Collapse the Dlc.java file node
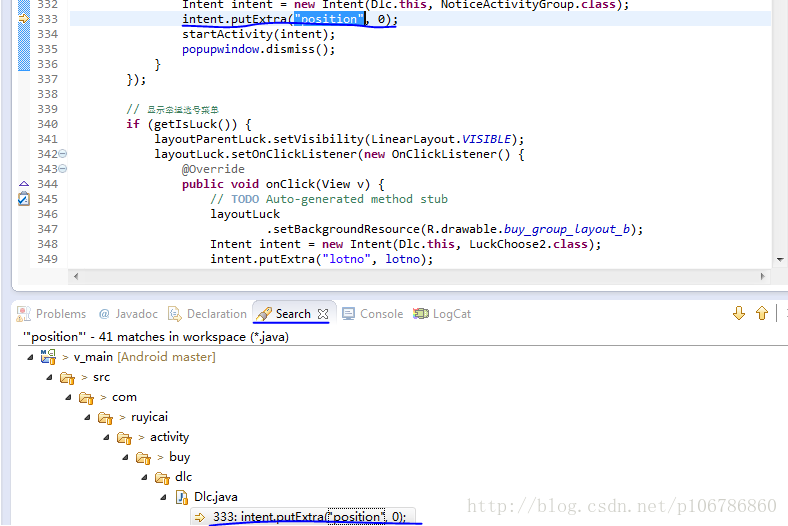Image resolution: width=788 pixels, height=526 pixels. [x=164, y=497]
